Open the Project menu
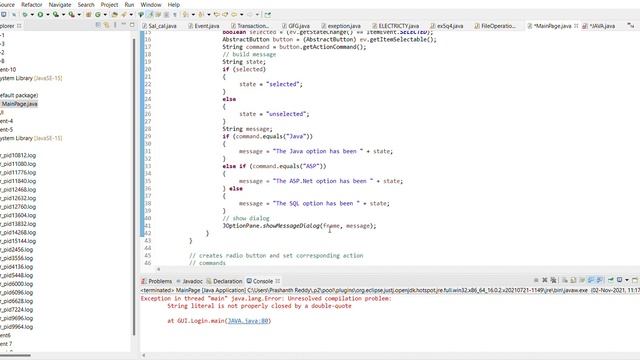The width and height of the screenshot is (640, 360). coord(109,4)
